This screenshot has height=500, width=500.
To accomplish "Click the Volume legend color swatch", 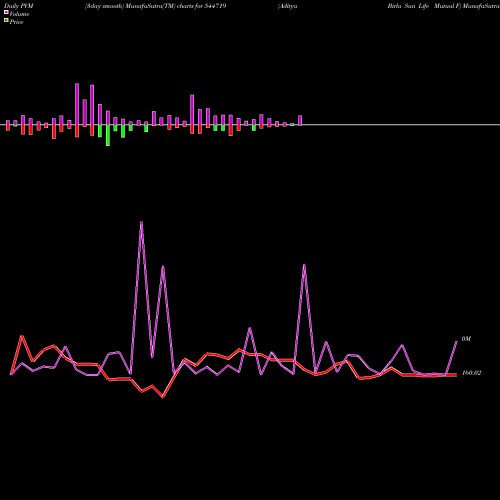I will pos(6,13).
